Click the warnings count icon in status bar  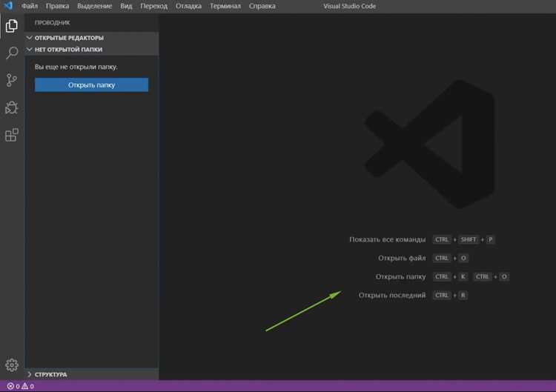pos(24,386)
